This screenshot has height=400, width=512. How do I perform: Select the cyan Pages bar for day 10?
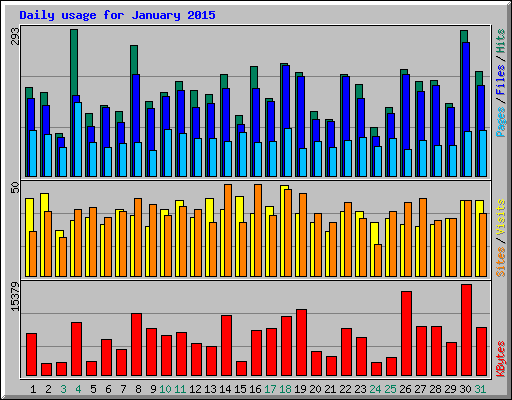(x=168, y=153)
